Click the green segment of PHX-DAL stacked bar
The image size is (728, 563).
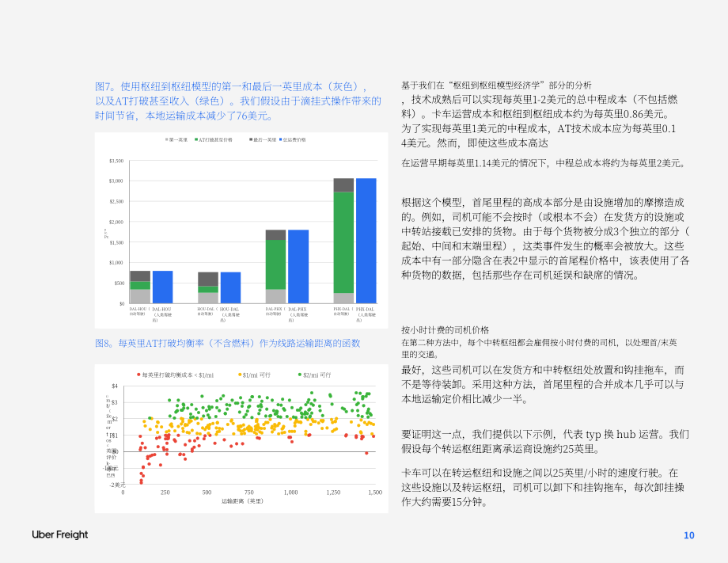343,242
